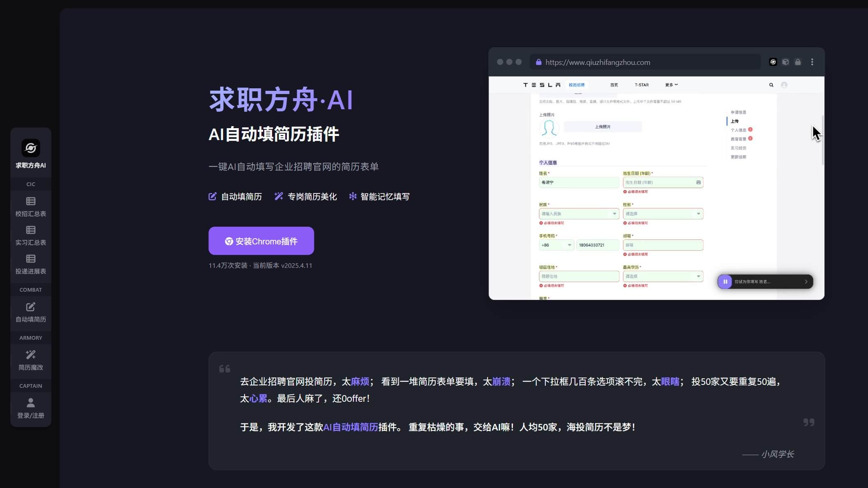Image resolution: width=868 pixels, height=488 pixels.
Task: Expand the 民族 dropdown
Action: pos(614,214)
